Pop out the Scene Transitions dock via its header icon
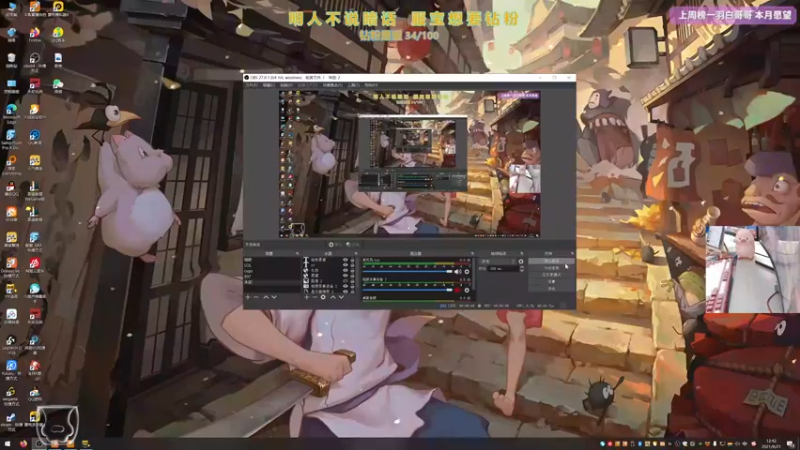 pyautogui.click(x=521, y=253)
